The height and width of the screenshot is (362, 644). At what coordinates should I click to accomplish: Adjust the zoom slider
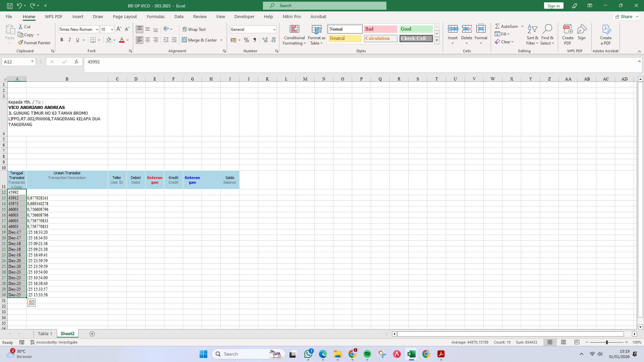point(607,342)
